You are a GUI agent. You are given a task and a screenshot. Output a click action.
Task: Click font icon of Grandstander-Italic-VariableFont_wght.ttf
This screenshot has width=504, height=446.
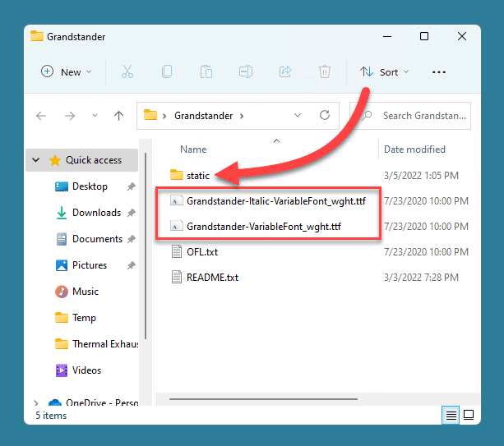(177, 201)
